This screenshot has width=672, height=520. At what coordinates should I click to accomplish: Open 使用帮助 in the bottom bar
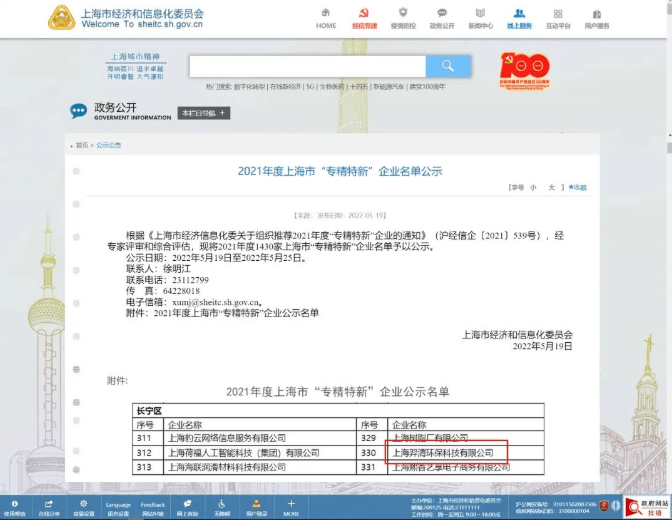(x=15, y=508)
